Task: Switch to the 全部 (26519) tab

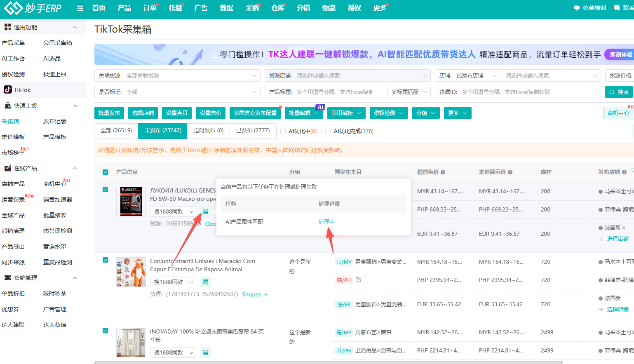Action: (116, 131)
